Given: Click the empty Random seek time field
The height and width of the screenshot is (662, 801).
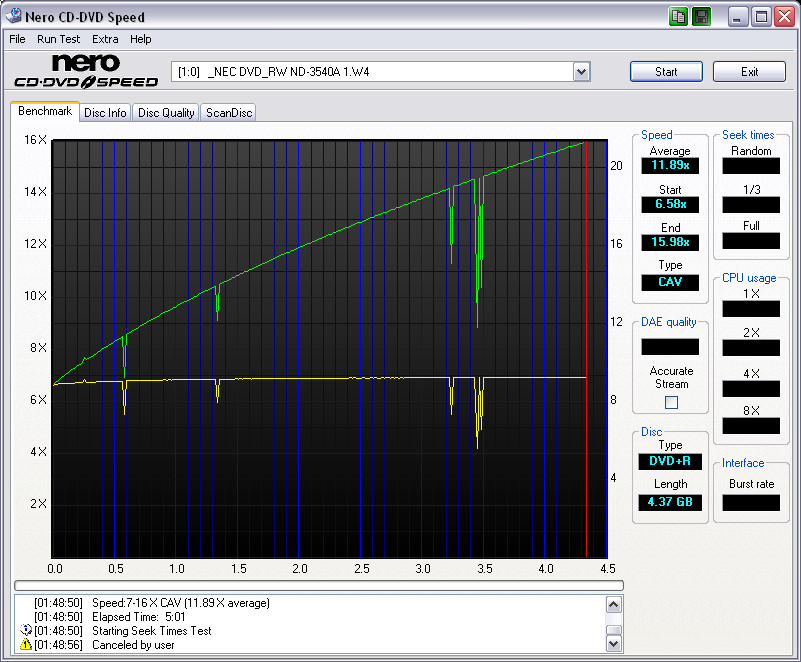Looking at the screenshot, I should pyautogui.click(x=751, y=166).
